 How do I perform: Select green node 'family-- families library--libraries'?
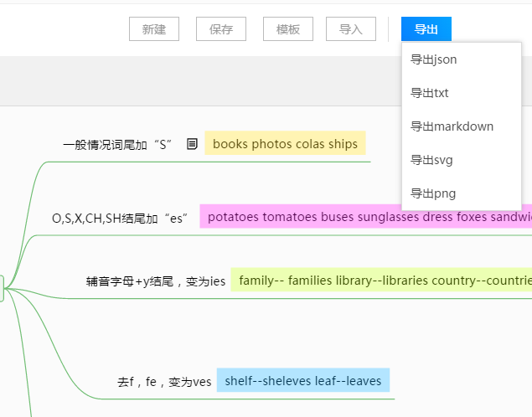click(x=381, y=280)
